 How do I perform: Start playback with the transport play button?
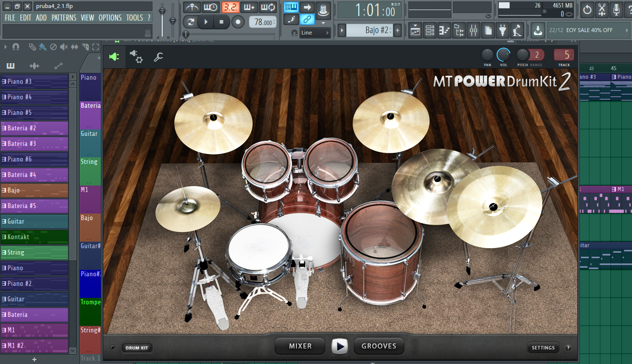206,22
